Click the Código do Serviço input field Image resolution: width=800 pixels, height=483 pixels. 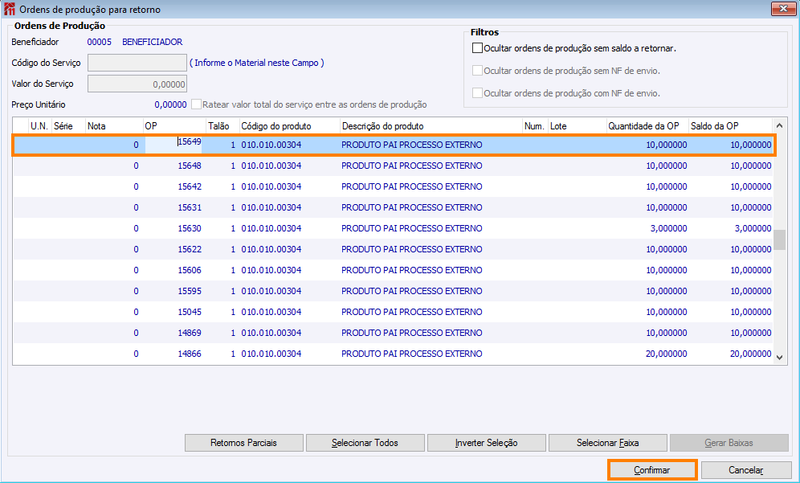[137, 63]
